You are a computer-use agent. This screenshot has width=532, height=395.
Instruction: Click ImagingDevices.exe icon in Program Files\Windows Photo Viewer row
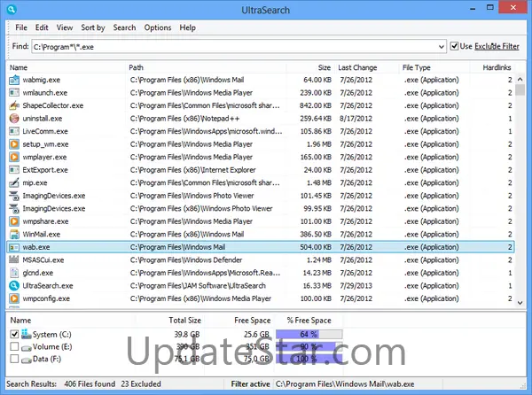tap(14, 196)
